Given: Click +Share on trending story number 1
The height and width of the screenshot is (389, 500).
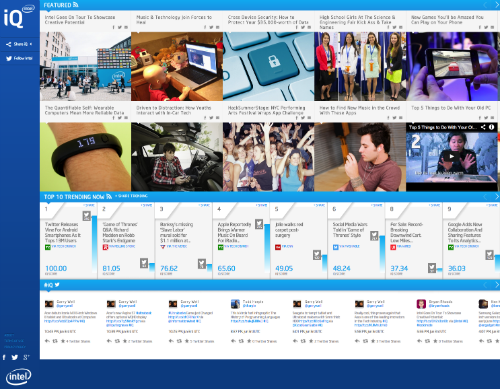Looking at the screenshot, I should [x=89, y=205].
